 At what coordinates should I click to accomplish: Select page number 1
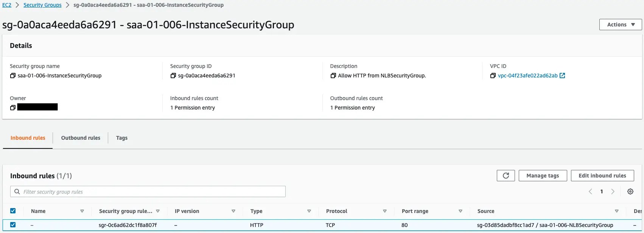[x=602, y=191]
